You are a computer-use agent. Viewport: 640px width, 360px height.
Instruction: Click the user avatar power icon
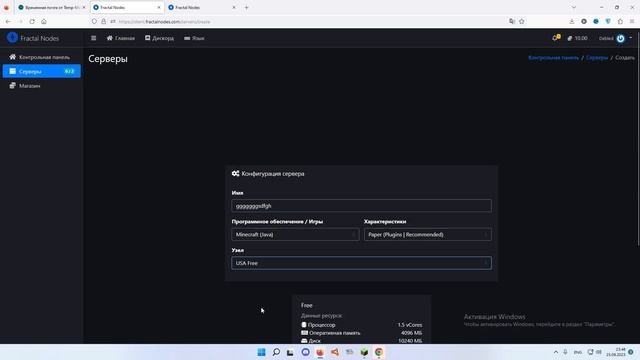pos(620,38)
